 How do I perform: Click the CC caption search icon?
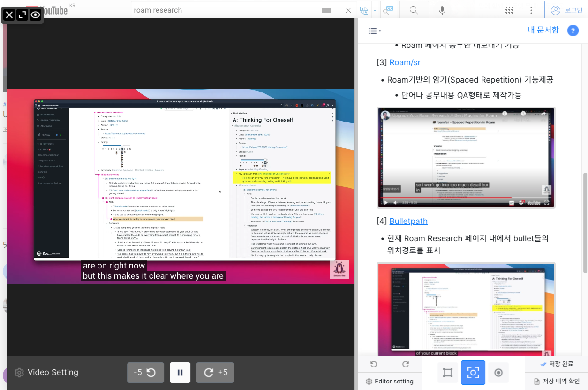pyautogui.click(x=388, y=10)
